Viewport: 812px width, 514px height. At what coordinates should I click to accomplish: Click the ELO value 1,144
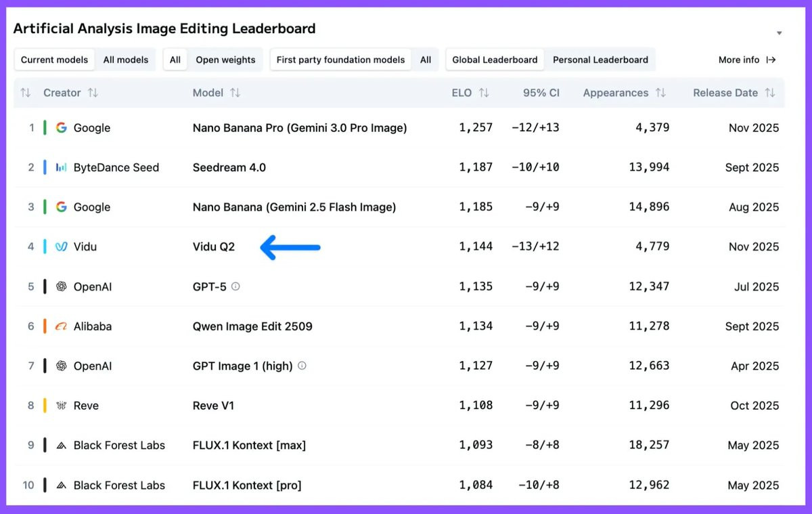pos(476,247)
